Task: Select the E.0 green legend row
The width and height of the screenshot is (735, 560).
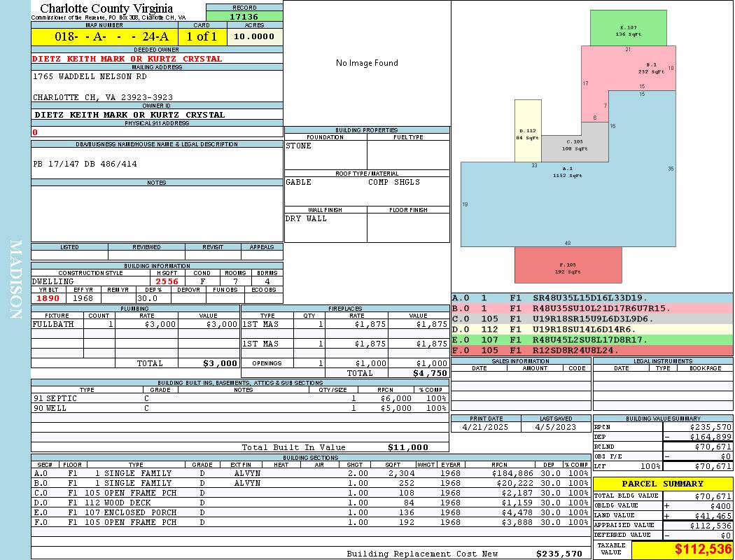Action: click(x=592, y=339)
